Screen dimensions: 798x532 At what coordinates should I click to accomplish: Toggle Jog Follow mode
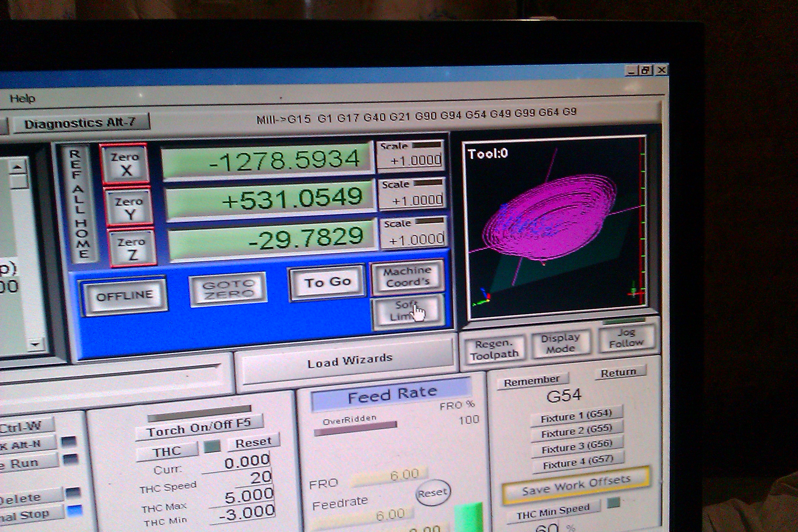point(626,338)
